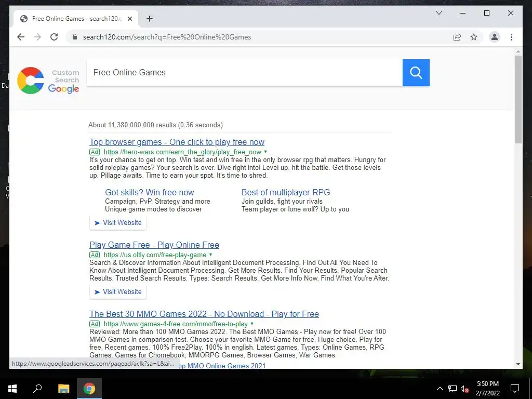Image resolution: width=532 pixels, height=399 pixels.
Task: Click the scrollbar down arrow
Action: [x=518, y=364]
